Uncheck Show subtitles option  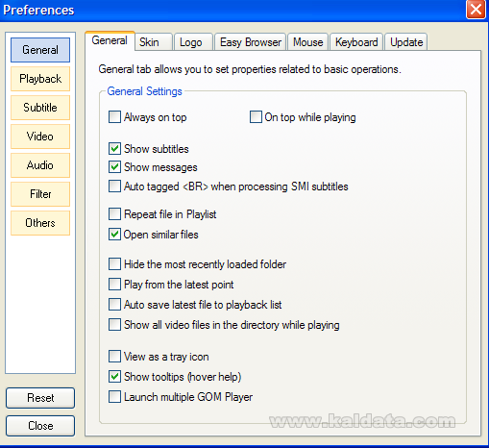click(114, 149)
